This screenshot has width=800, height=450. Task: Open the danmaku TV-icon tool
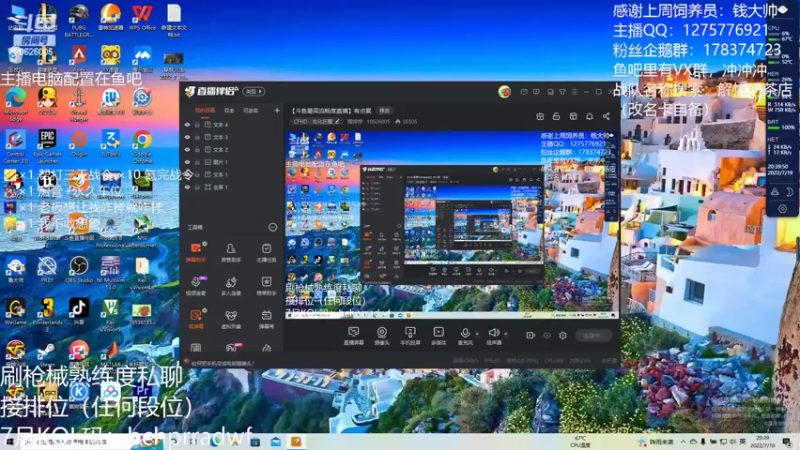[x=266, y=319]
